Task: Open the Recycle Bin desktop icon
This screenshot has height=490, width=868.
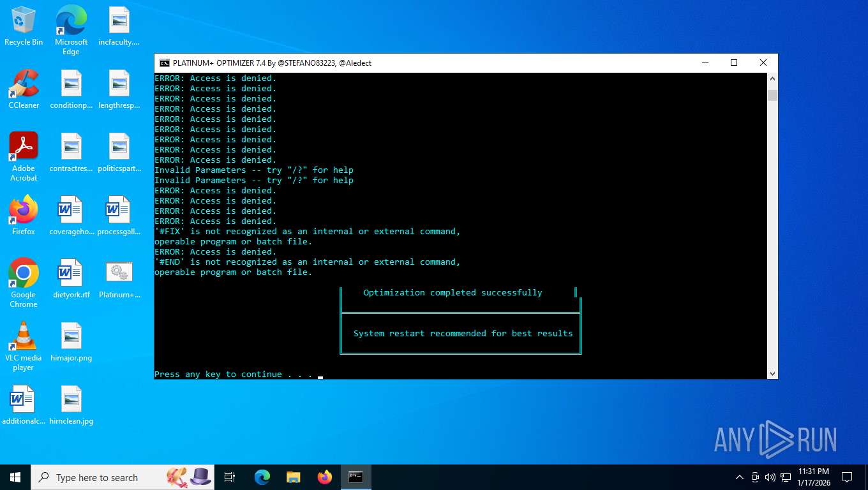Action: (24, 27)
